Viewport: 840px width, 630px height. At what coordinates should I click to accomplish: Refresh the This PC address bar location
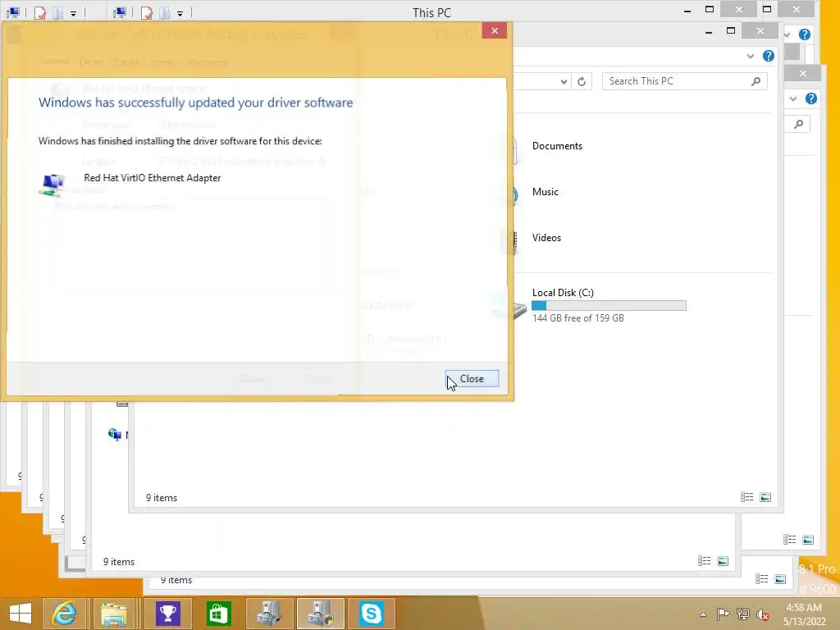click(582, 81)
